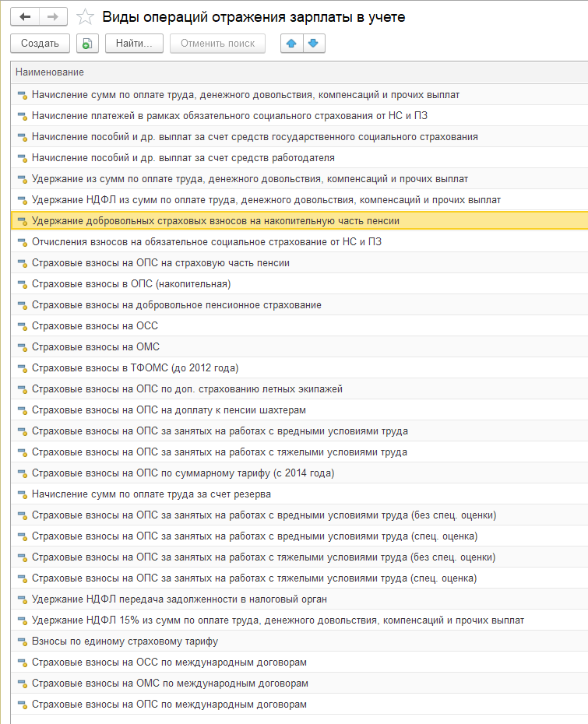This screenshot has height=724, width=588.
Task: Select Удержание НДФЛ передача задолженности в налоговый орган
Action: 299,599
